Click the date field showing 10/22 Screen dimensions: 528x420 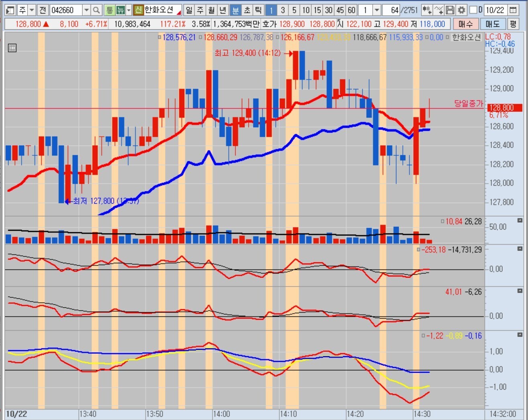click(495, 10)
